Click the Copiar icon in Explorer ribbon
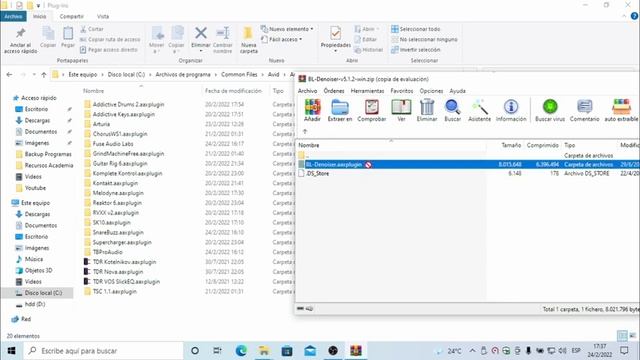640x360 pixels. [48, 38]
